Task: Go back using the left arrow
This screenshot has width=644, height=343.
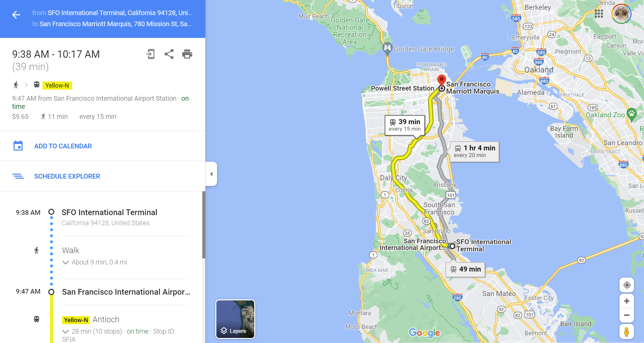Action: (16, 15)
